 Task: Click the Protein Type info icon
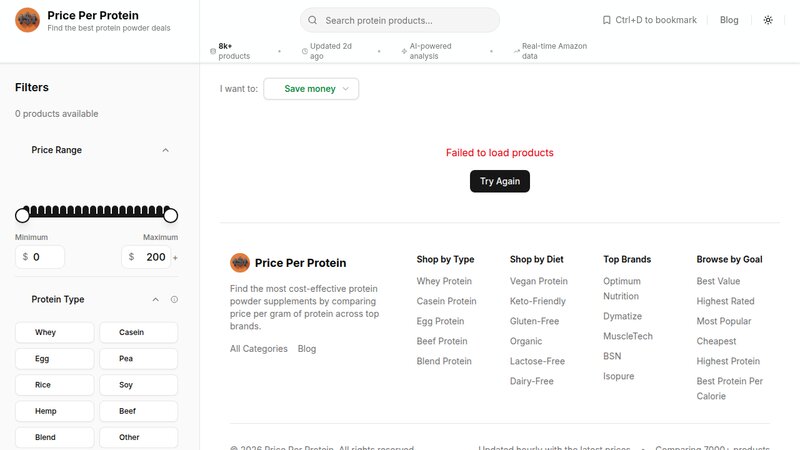point(174,299)
